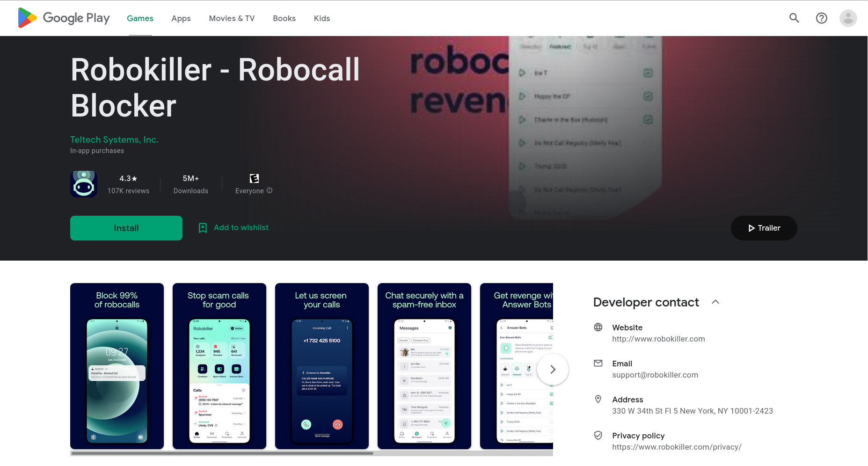The image size is (868, 466).
Task: Open the search icon in header
Action: coord(794,18)
